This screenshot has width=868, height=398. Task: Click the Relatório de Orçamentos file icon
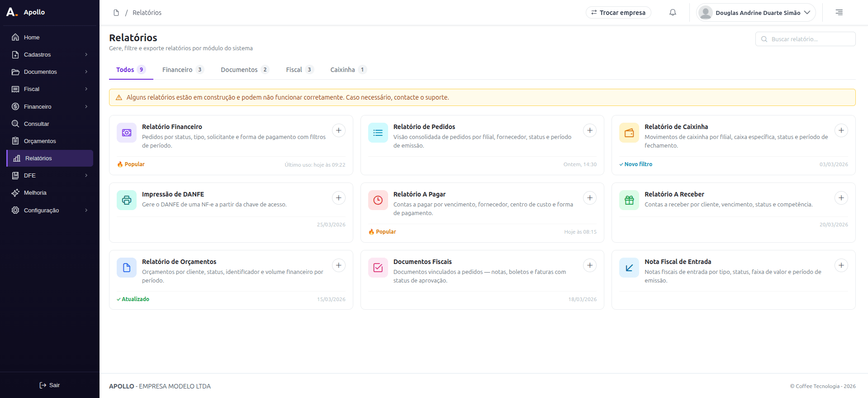pyautogui.click(x=127, y=268)
